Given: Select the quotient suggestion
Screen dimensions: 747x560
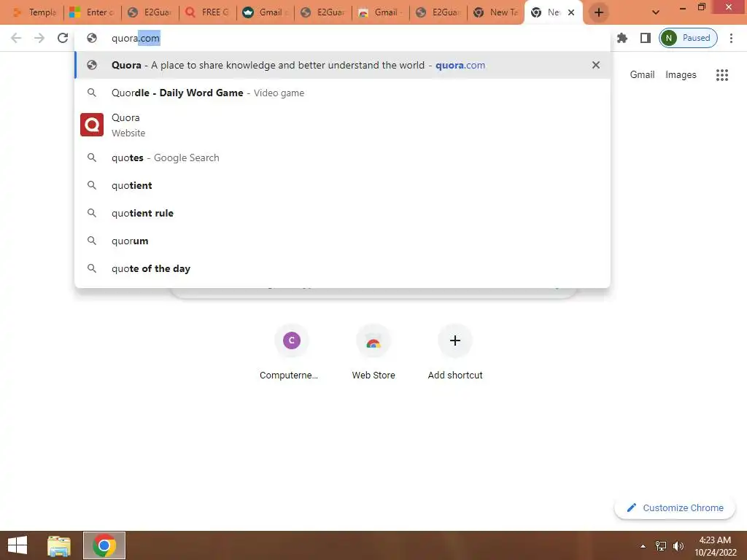Looking at the screenshot, I should [343, 185].
